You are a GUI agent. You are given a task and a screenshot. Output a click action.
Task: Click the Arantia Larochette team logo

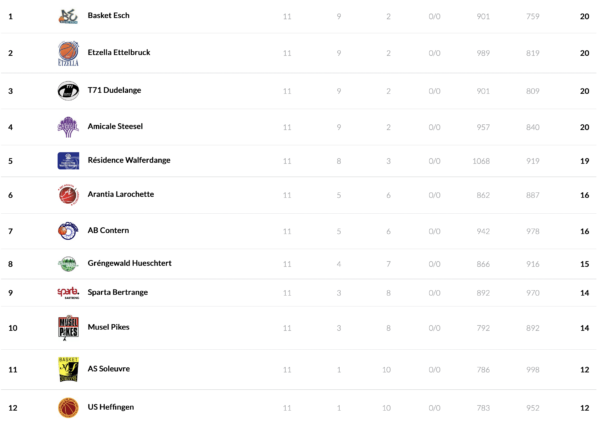pos(68,194)
